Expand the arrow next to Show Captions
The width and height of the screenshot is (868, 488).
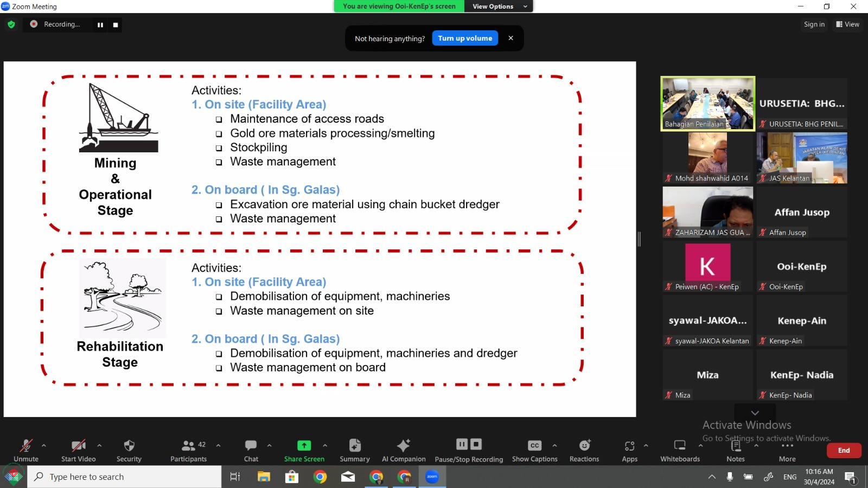(554, 446)
